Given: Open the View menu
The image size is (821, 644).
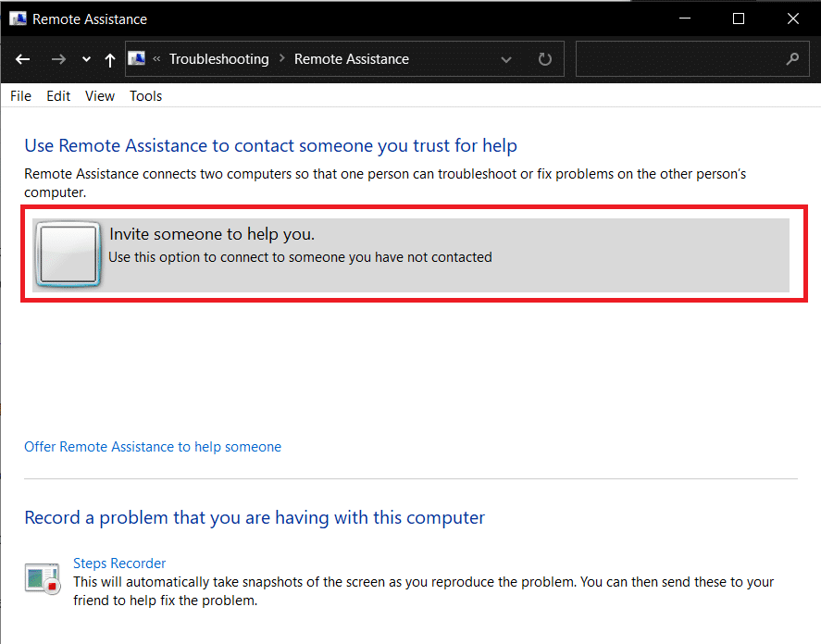Looking at the screenshot, I should (x=100, y=96).
